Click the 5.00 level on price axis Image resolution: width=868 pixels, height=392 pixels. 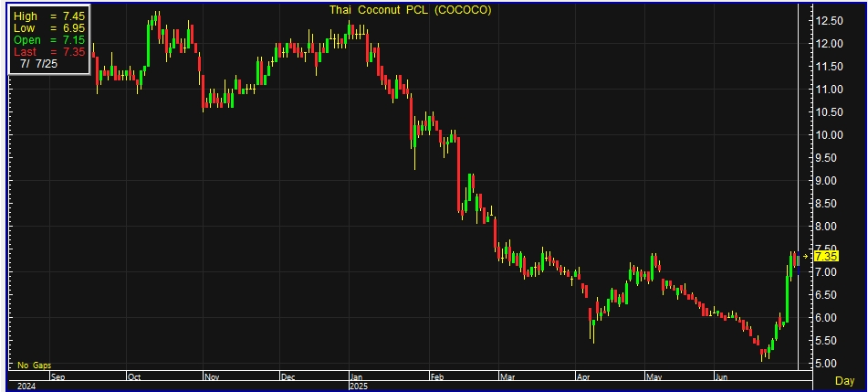click(x=829, y=363)
